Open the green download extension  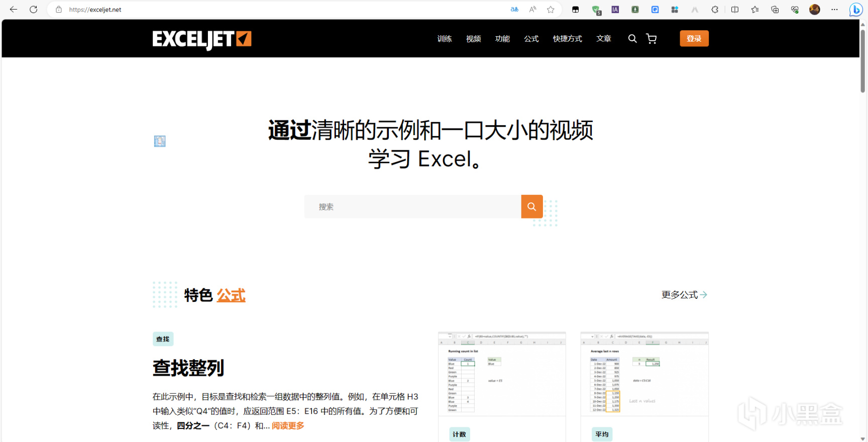coord(635,10)
